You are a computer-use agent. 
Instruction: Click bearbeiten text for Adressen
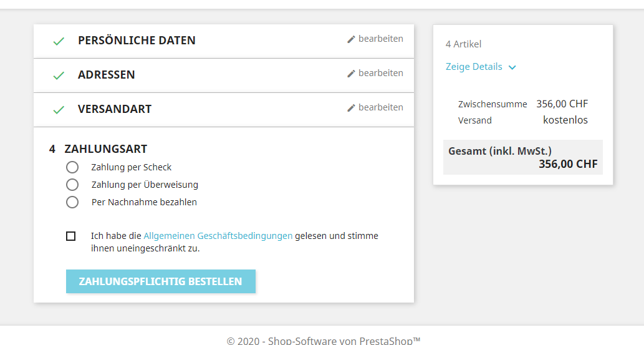(x=381, y=73)
